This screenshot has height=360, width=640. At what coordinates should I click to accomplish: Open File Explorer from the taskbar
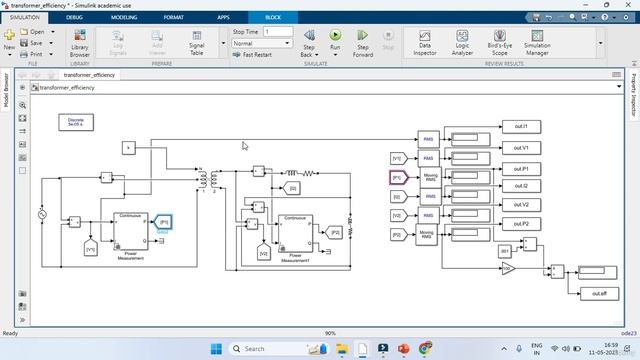click(x=342, y=349)
